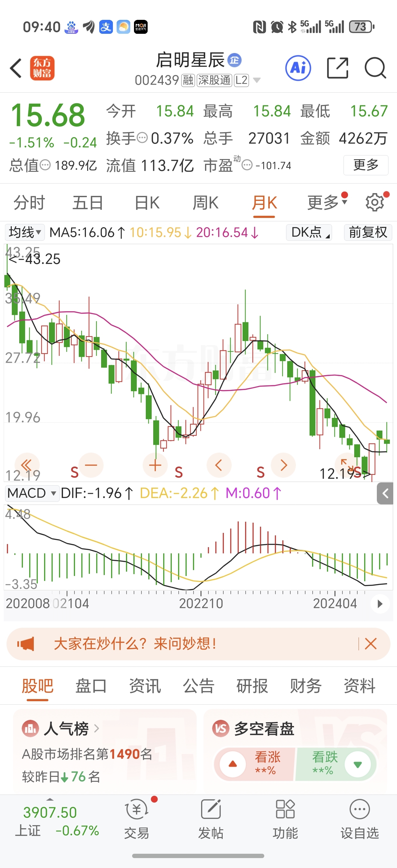Screen dimensions: 397x868
Task: Collapse side panel with gray chevron
Action: [385, 493]
